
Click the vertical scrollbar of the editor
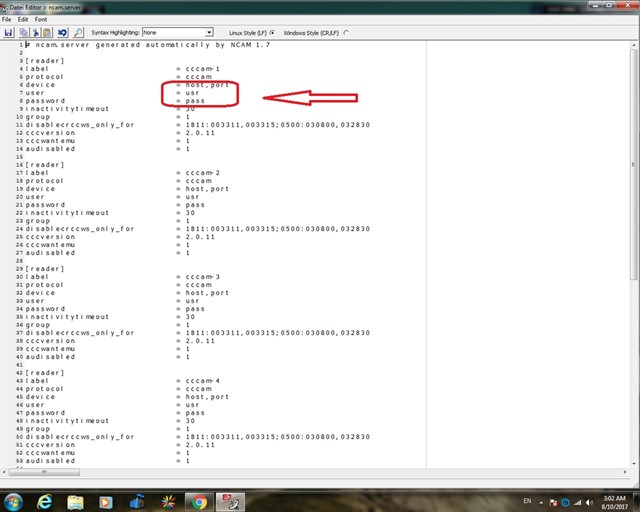pyautogui.click(x=634, y=250)
